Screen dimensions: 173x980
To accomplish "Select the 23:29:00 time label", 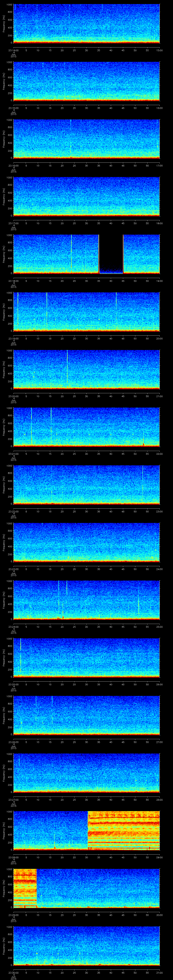I will (x=13, y=915).
